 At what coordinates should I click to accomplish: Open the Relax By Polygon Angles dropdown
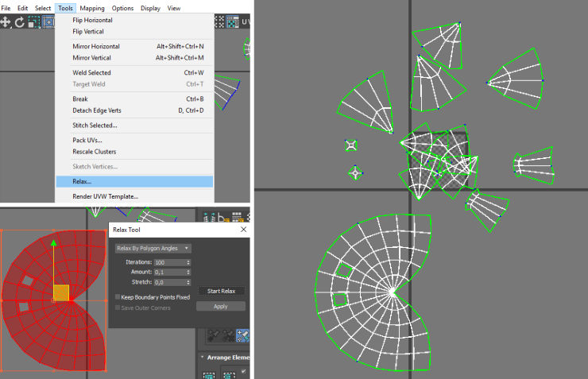[153, 248]
